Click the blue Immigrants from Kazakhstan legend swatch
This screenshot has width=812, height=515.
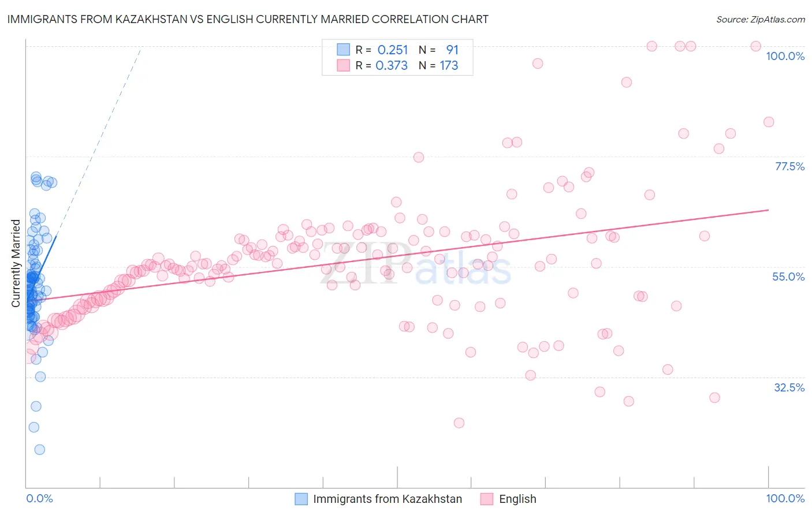pyautogui.click(x=301, y=499)
